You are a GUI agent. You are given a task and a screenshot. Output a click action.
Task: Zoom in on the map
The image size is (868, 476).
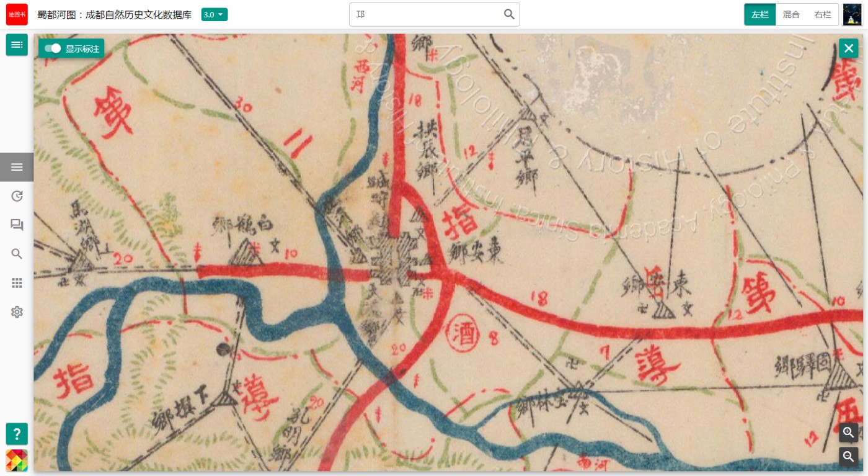[849, 433]
